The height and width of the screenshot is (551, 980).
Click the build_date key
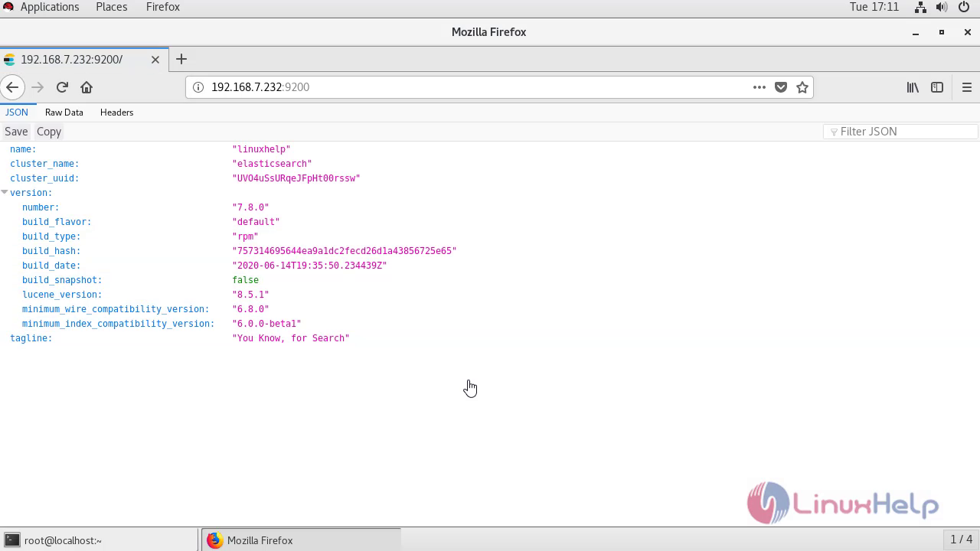tap(51, 266)
